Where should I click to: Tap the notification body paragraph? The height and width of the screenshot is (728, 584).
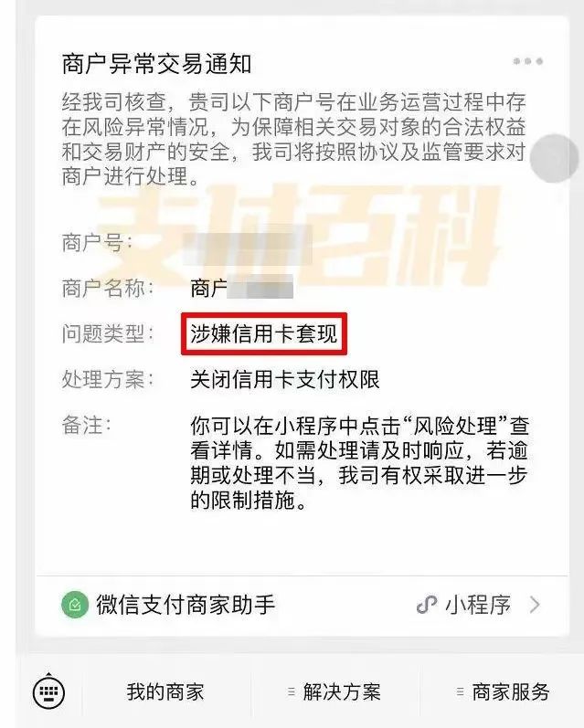coord(294,139)
